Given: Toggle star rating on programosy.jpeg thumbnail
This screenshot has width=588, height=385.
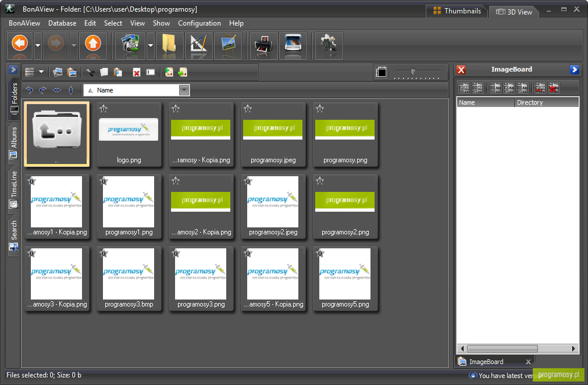Looking at the screenshot, I should [248, 109].
